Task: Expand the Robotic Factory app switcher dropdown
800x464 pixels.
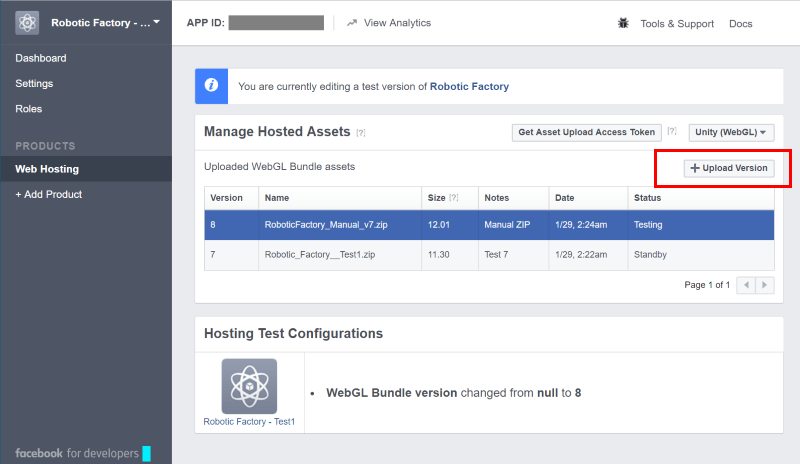Action: point(156,22)
